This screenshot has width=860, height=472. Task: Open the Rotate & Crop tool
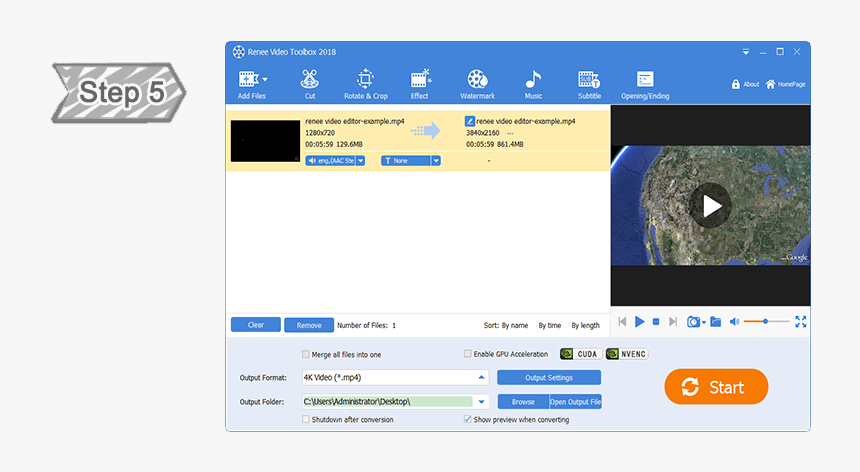(365, 84)
